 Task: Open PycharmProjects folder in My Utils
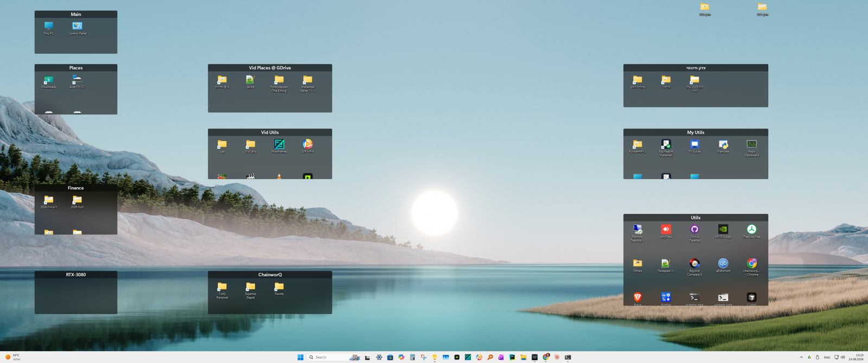(x=637, y=146)
